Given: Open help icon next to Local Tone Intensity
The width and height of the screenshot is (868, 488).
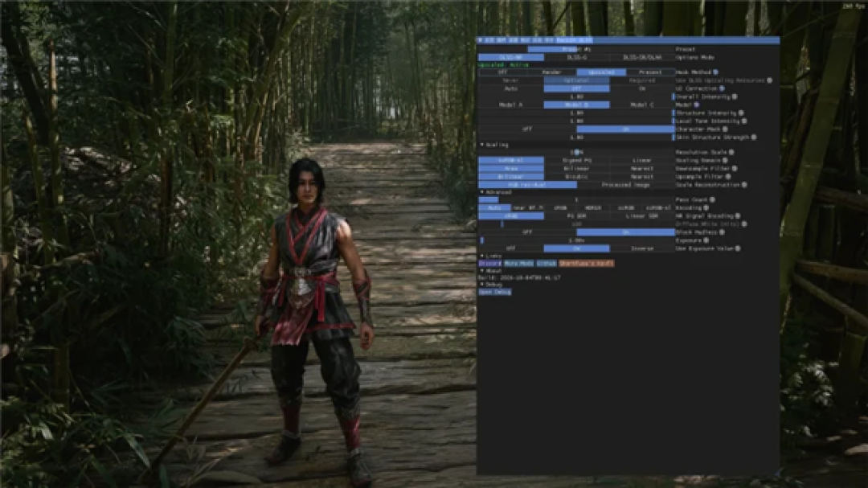Looking at the screenshot, I should click(x=744, y=121).
